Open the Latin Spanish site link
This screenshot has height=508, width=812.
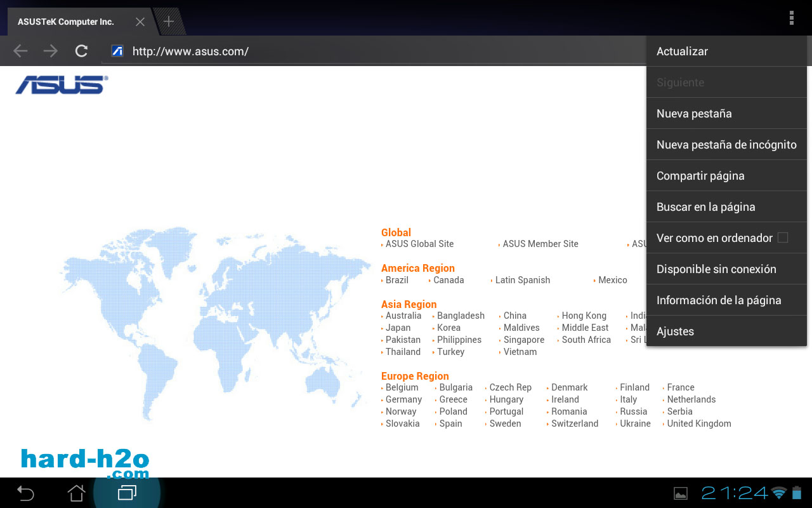pos(523,280)
